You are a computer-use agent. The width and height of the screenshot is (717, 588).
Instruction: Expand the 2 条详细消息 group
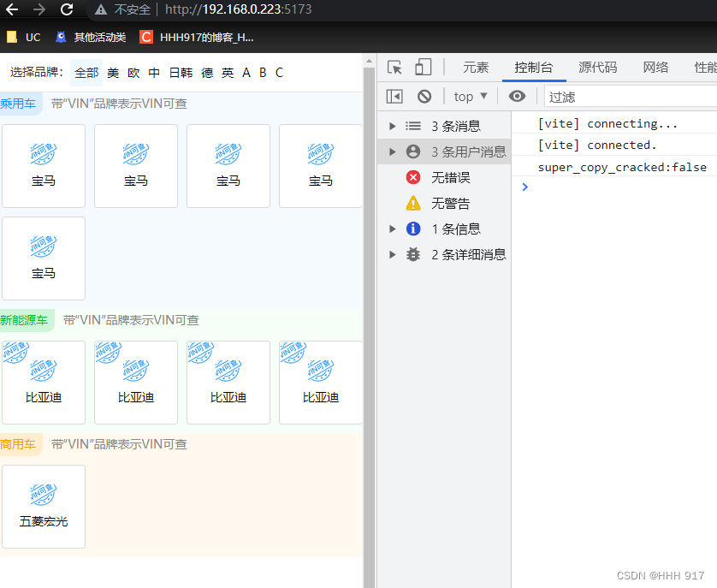392,254
